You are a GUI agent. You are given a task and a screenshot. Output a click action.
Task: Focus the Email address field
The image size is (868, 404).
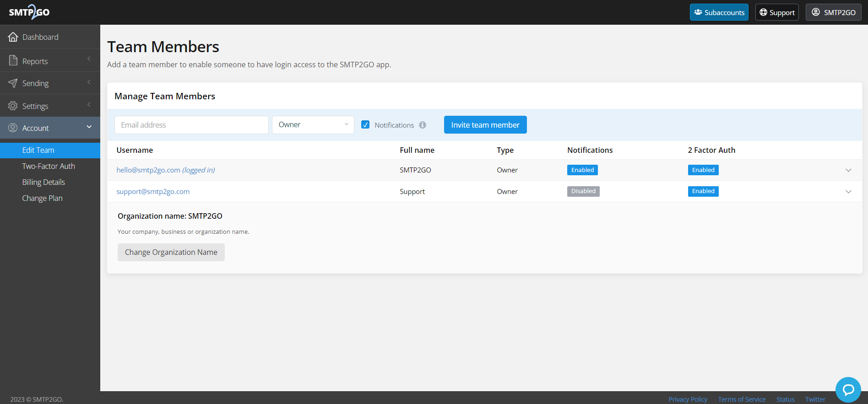191,124
